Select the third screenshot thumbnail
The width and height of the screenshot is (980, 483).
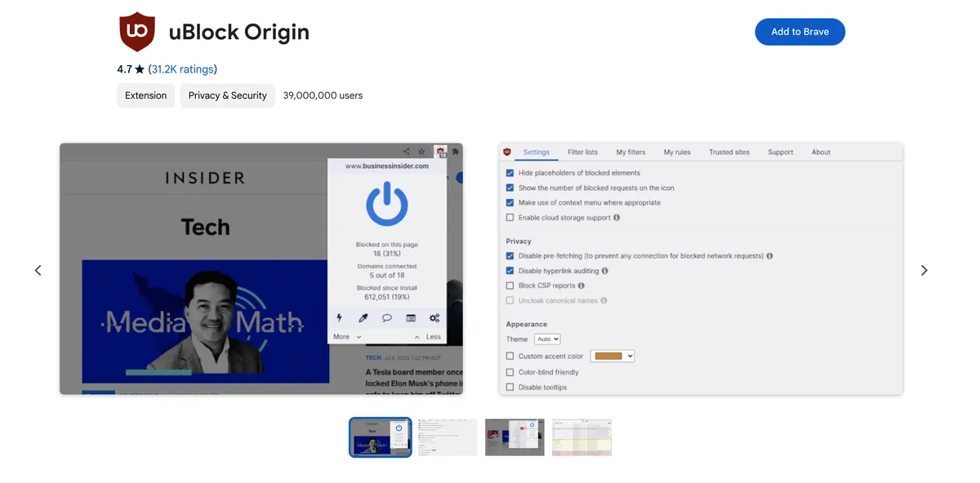click(x=514, y=437)
